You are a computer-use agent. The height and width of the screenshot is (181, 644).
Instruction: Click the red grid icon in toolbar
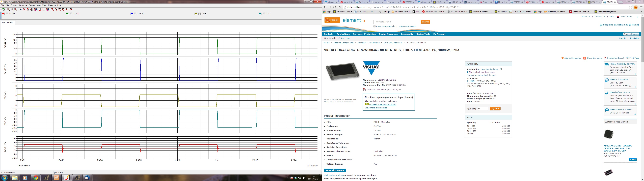tap(40, 10)
